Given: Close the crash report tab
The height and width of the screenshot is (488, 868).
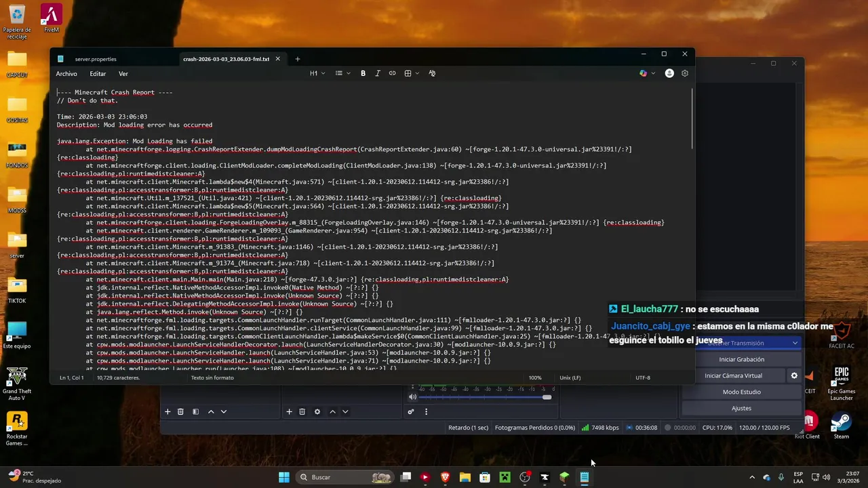Looking at the screenshot, I should pyautogui.click(x=277, y=59).
